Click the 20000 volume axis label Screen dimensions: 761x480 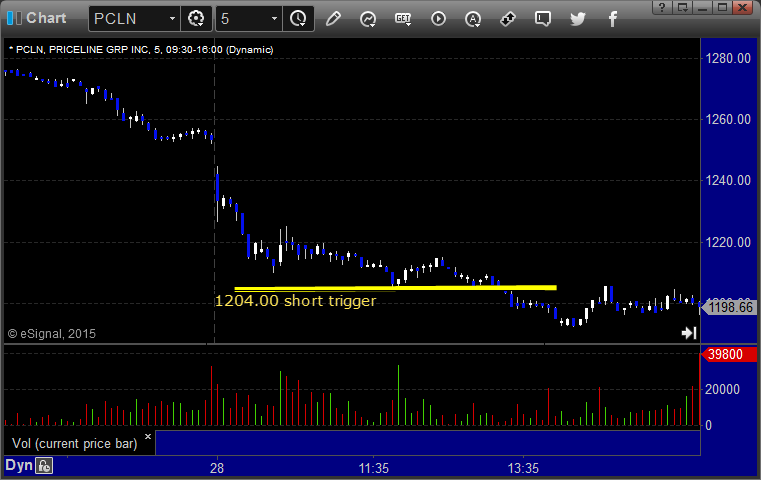pyautogui.click(x=722, y=389)
